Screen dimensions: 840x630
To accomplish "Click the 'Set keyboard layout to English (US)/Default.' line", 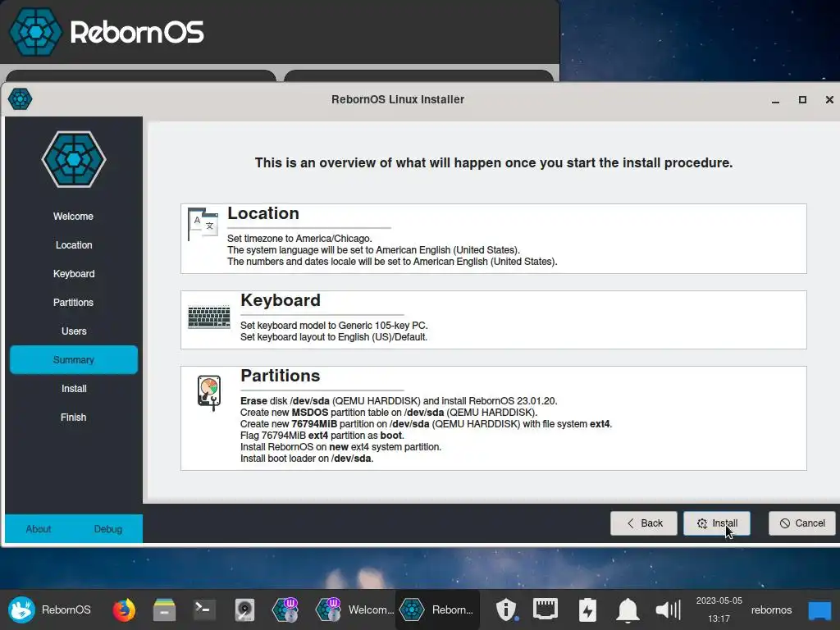I will (x=334, y=337).
